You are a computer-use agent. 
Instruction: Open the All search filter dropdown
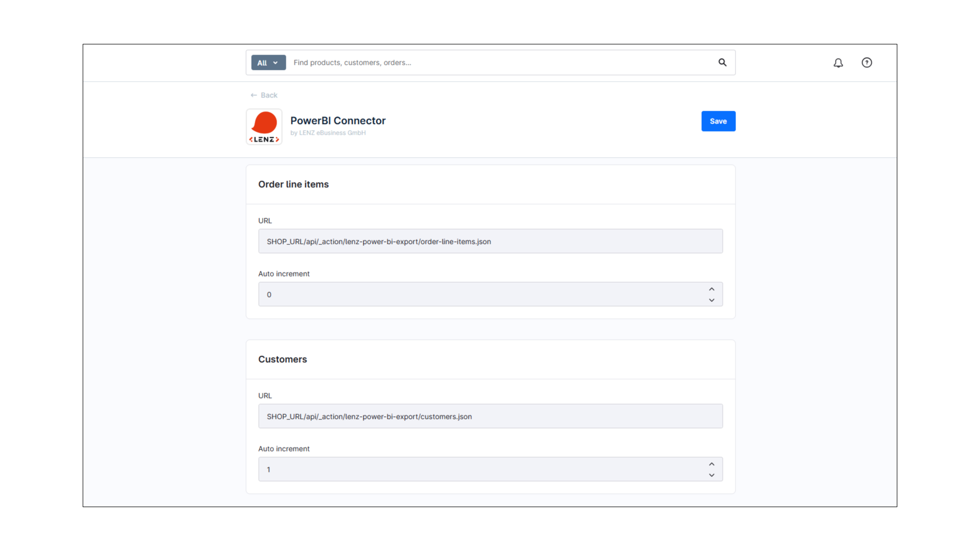click(268, 63)
